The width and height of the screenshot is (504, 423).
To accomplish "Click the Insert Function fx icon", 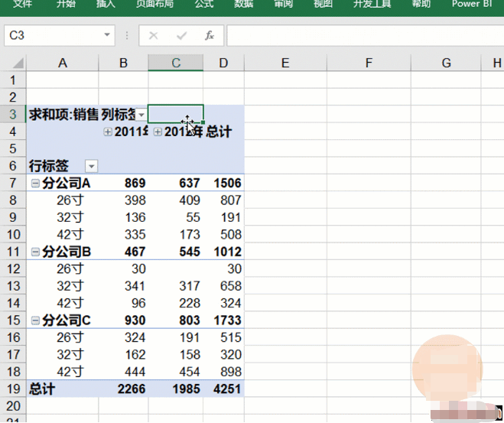I will pos(210,35).
